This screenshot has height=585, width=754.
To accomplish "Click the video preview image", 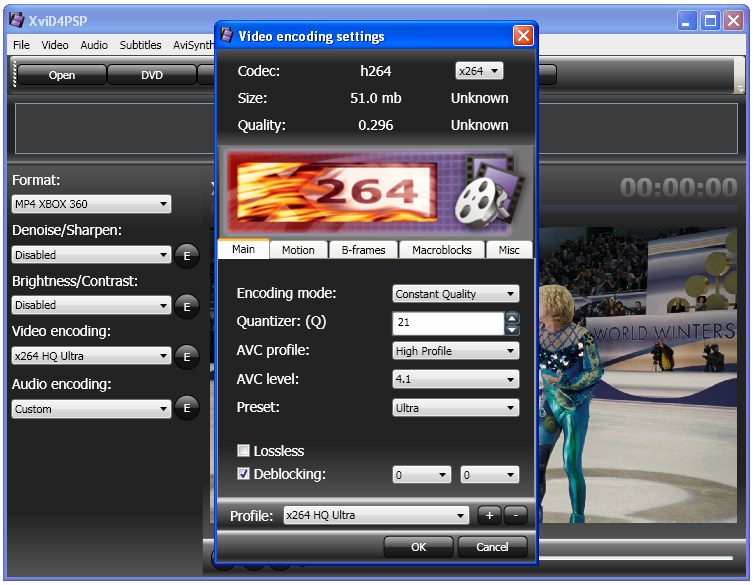I will [x=637, y=375].
